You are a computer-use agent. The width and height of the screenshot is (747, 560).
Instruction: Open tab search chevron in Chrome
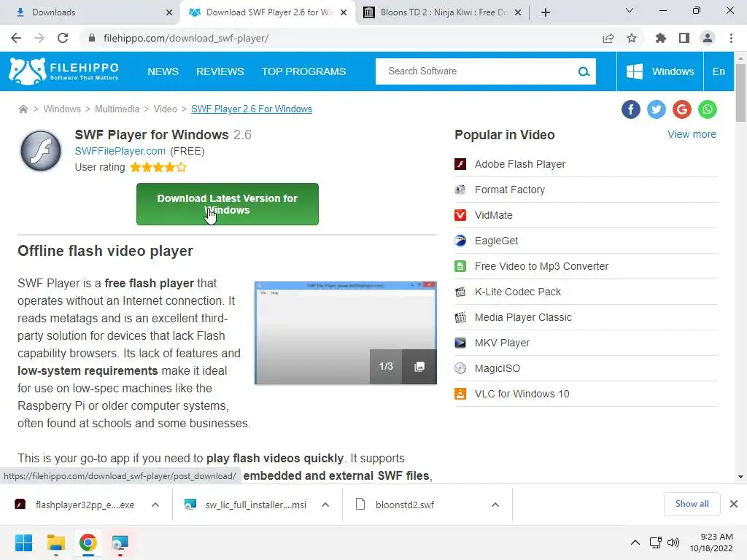630,11
